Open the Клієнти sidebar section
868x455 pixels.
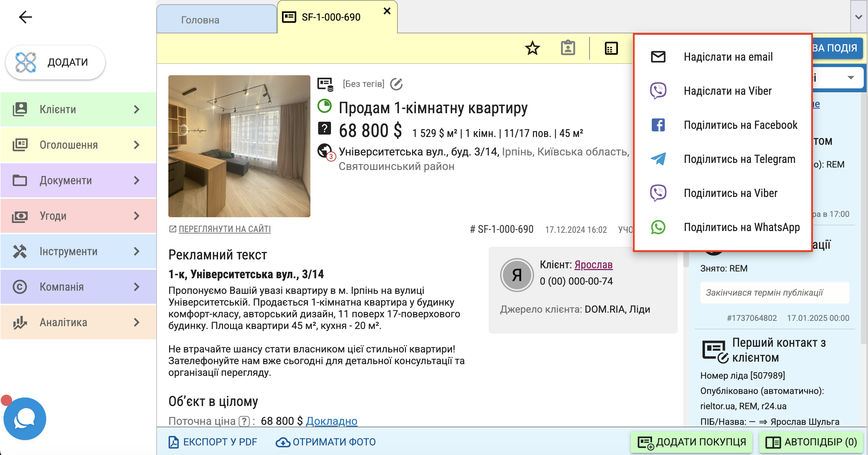(x=78, y=109)
